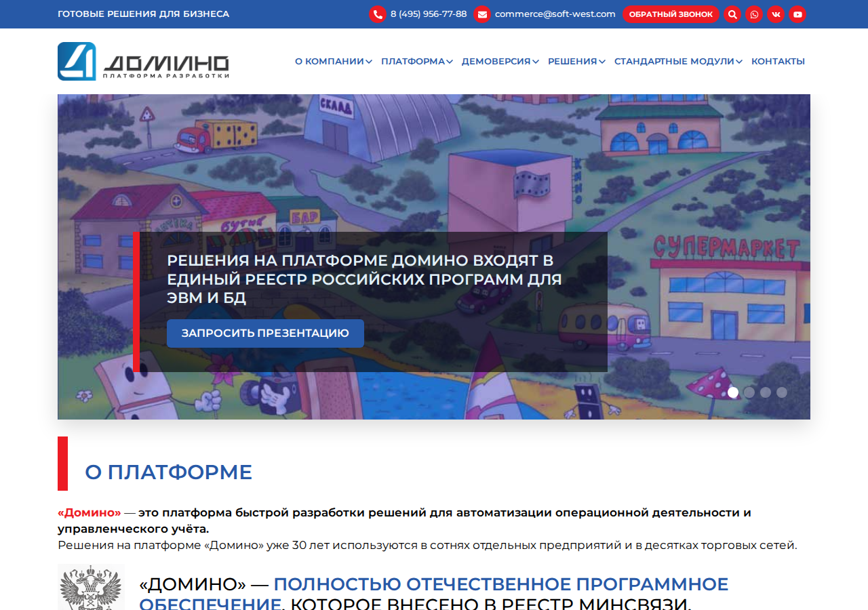Open the WhatsApp icon

754,14
